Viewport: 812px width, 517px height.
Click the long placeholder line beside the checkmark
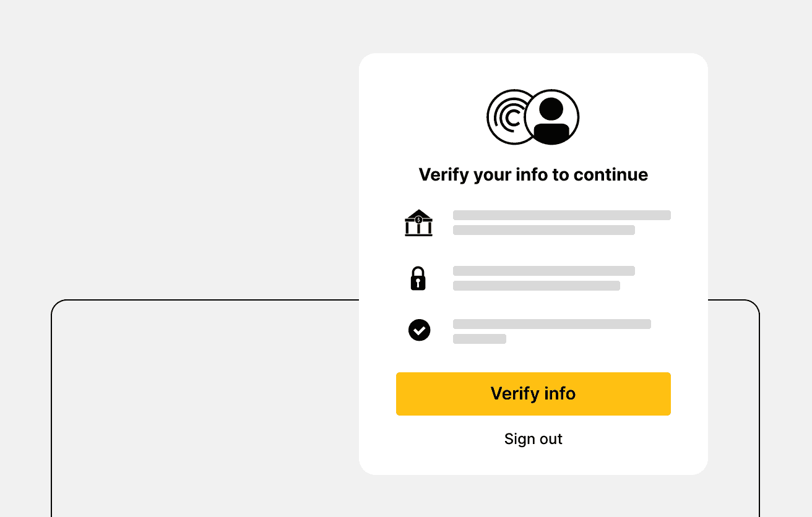[552, 324]
